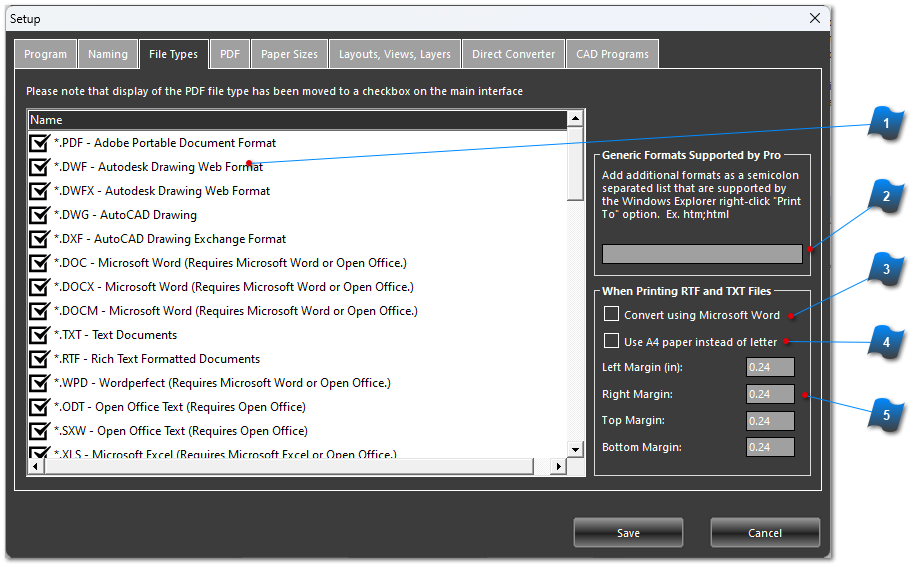Click the Name column header
The width and height of the screenshot is (916, 567).
pyautogui.click(x=298, y=120)
